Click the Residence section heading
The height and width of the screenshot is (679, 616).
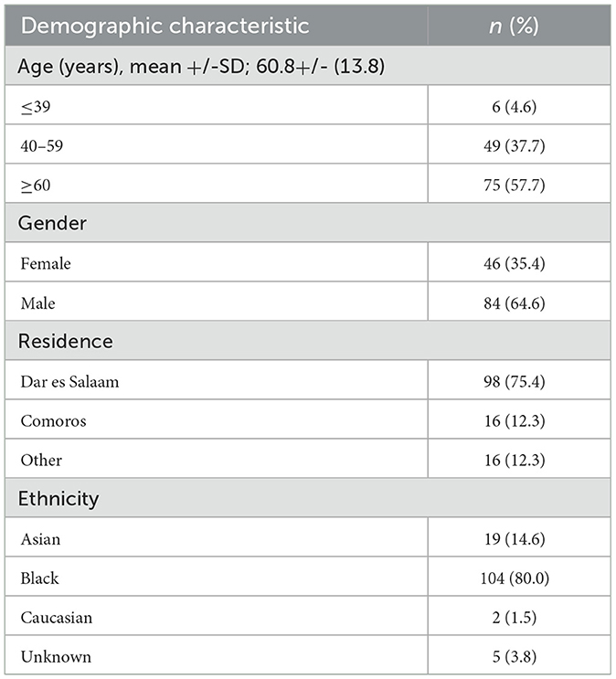coord(66,341)
